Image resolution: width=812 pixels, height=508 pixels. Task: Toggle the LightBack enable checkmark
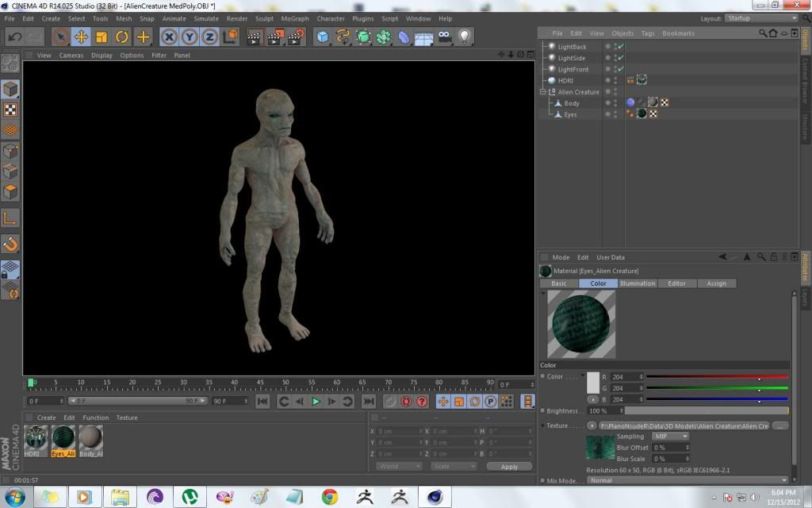click(x=620, y=47)
